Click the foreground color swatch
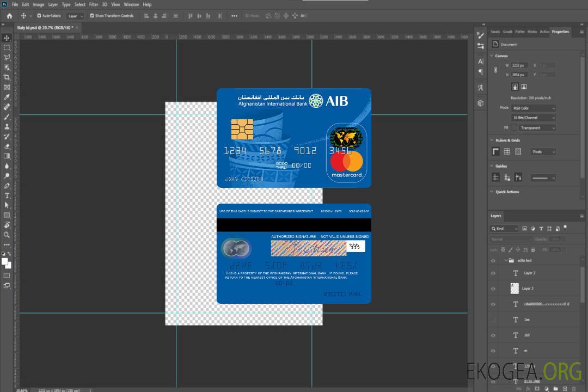588x392 pixels. tap(5, 261)
